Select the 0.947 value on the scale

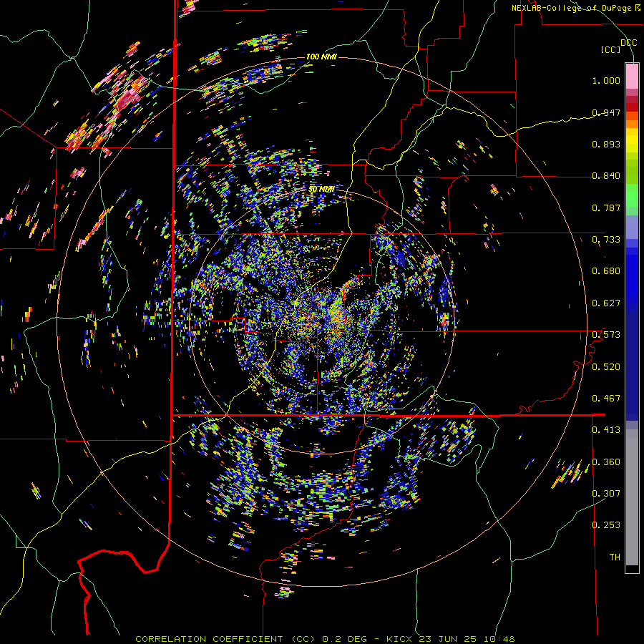[606, 112]
